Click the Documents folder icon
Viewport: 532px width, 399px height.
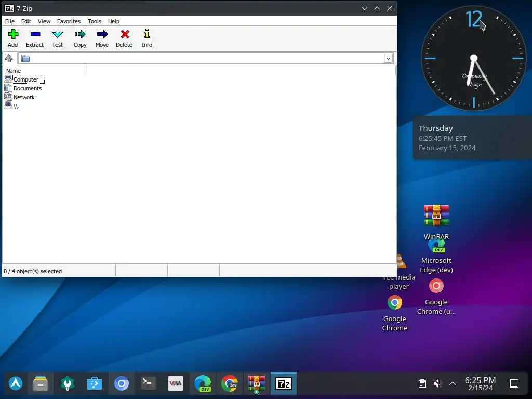pos(8,88)
